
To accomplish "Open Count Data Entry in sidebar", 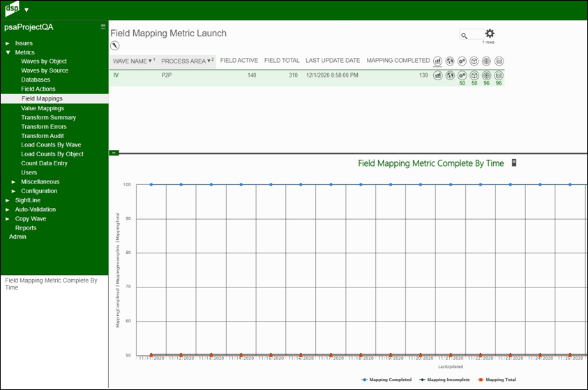I will point(44,163).
